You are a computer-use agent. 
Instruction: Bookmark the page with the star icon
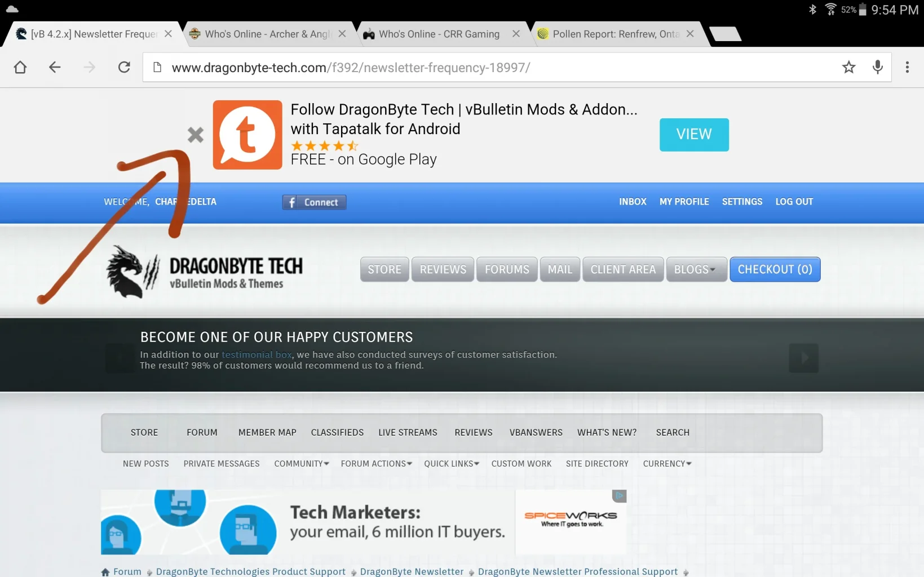click(848, 68)
